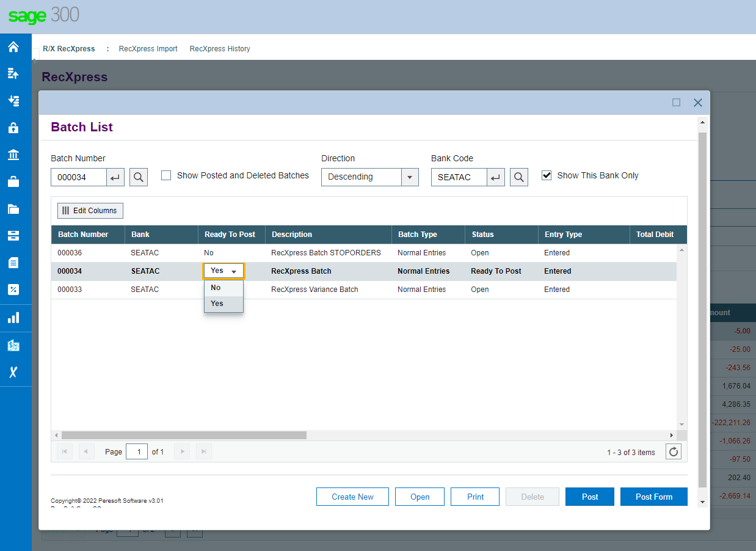The image size is (756, 551).
Task: Sort by Entry Type column header
Action: tap(584, 235)
